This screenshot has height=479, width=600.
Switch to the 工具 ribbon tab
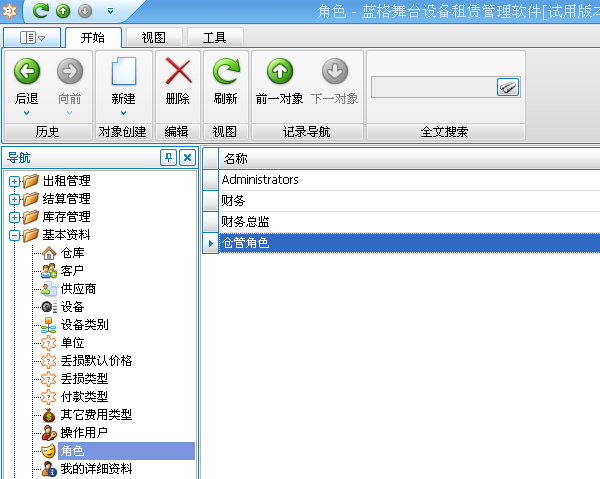tap(215, 37)
